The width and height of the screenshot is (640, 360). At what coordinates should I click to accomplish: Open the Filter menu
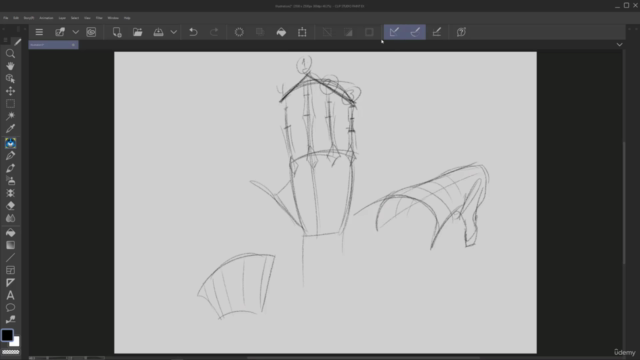pos(99,18)
